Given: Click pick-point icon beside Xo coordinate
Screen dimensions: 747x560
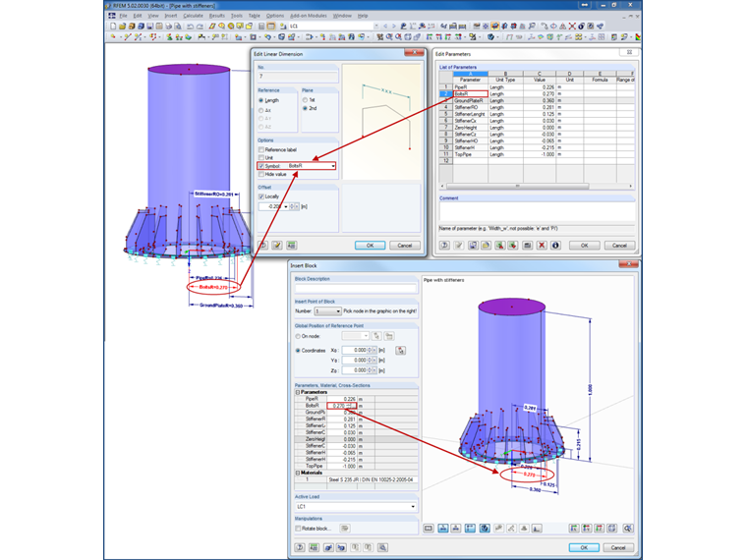Looking at the screenshot, I should pos(401,351).
